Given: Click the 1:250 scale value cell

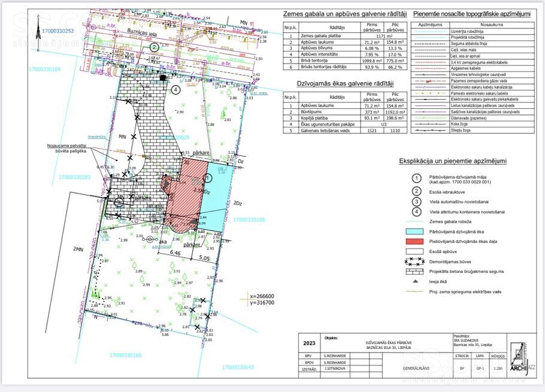Looking at the screenshot, I should [x=497, y=370].
